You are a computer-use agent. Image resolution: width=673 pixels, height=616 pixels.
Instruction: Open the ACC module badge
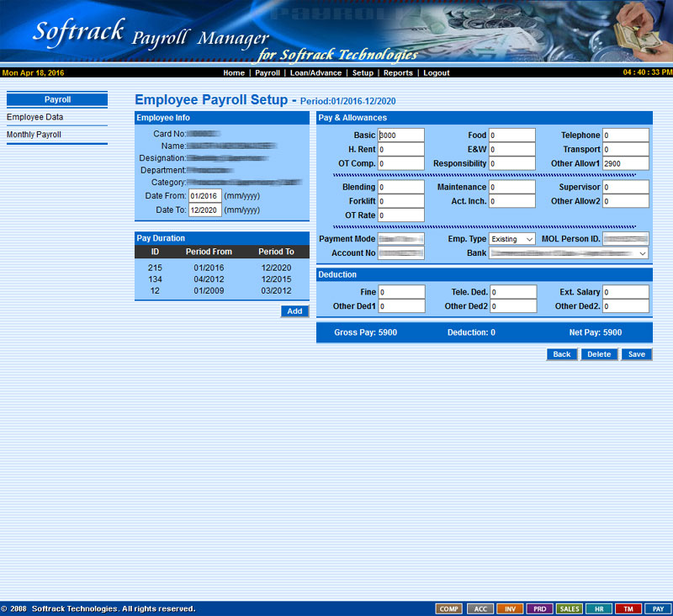(479, 608)
